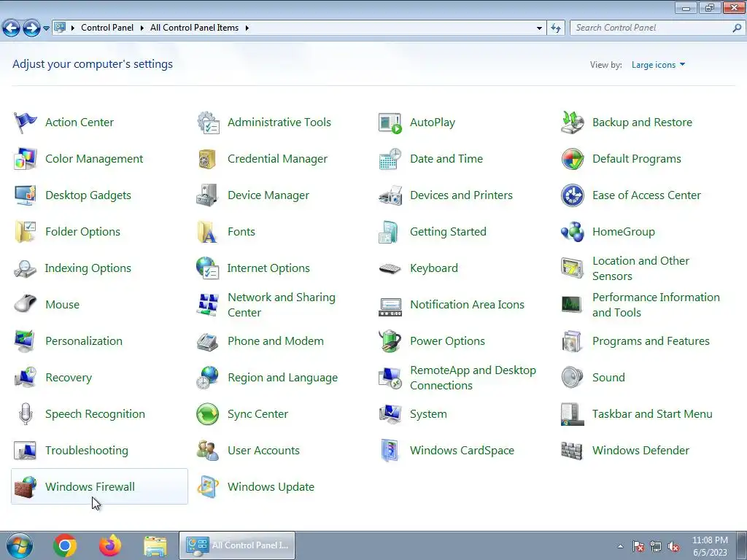Viewport: 747px width, 560px height.
Task: Click the Back navigation button
Action: tap(12, 28)
